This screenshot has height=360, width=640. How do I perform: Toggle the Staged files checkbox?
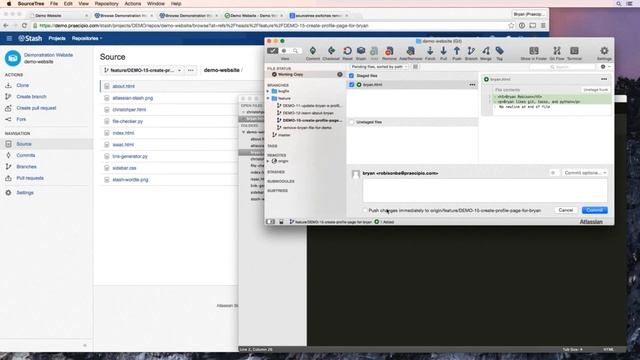351,76
